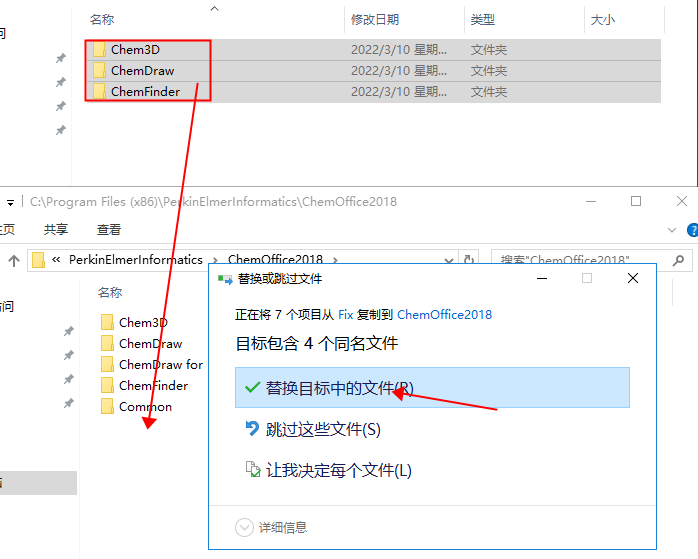Open Explorer help blue question icon
Screen dimensions: 698x559
pos(693,230)
